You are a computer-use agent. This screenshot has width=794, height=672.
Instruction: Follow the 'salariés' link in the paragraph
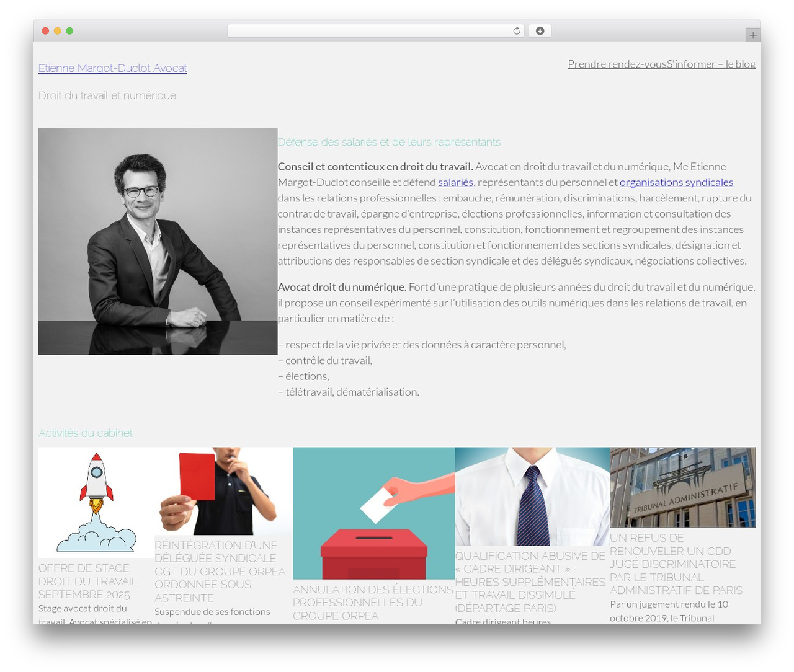coord(455,182)
